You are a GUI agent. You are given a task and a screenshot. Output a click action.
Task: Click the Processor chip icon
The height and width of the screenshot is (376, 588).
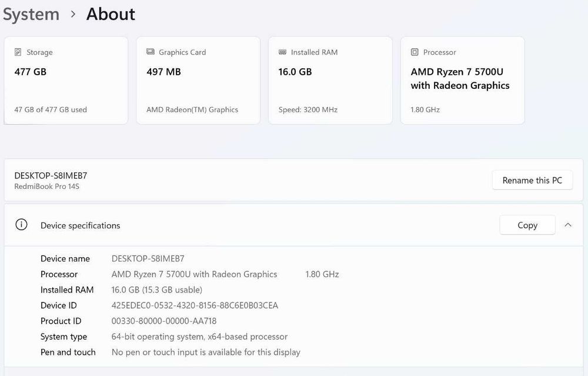[x=415, y=52]
